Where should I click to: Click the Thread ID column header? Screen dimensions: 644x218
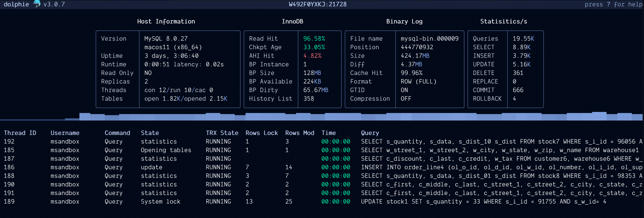pyautogui.click(x=20, y=133)
